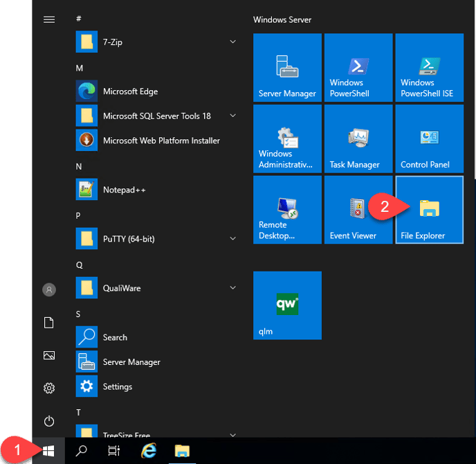Click the '#' section header
The height and width of the screenshot is (464, 476).
tap(79, 19)
